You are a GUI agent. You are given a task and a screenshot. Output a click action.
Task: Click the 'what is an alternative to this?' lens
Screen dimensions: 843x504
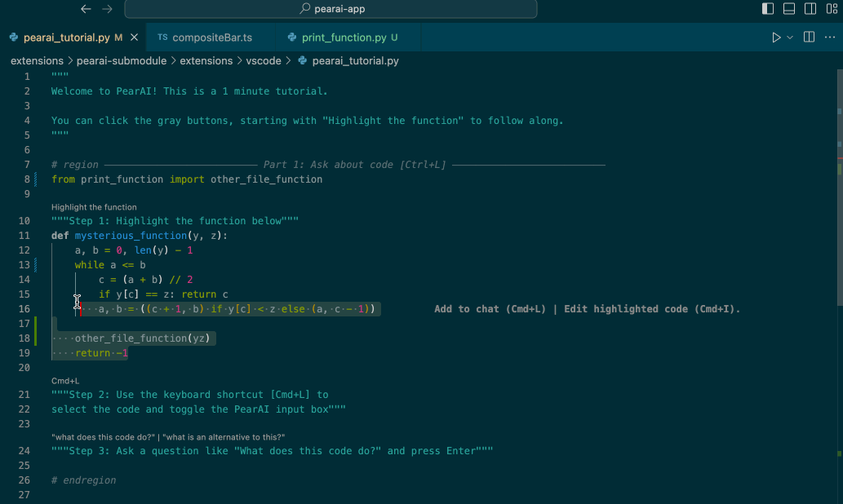click(x=224, y=437)
